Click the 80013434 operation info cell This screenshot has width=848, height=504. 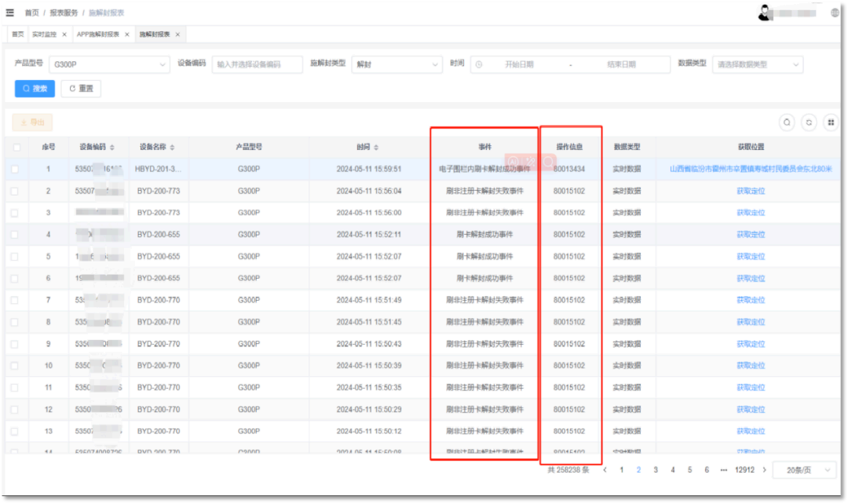click(569, 170)
